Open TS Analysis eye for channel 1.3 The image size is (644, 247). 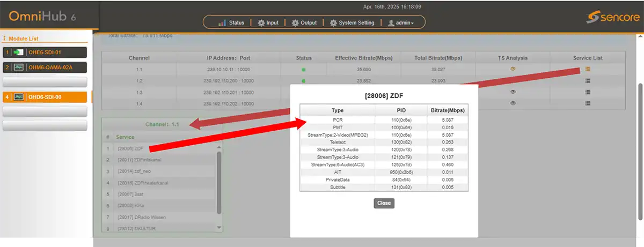tap(513, 92)
